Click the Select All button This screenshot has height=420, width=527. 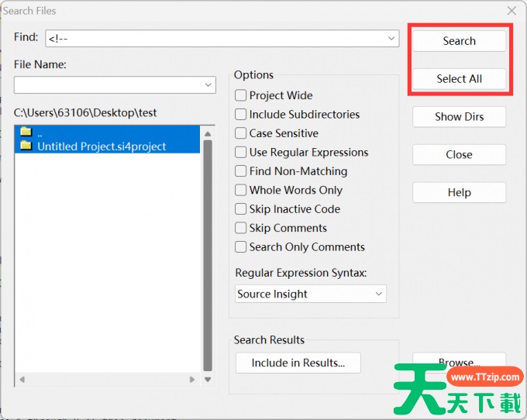pyautogui.click(x=459, y=79)
